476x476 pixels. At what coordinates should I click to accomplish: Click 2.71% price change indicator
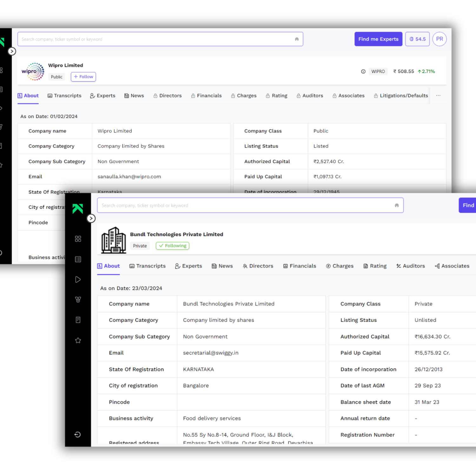coord(426,71)
